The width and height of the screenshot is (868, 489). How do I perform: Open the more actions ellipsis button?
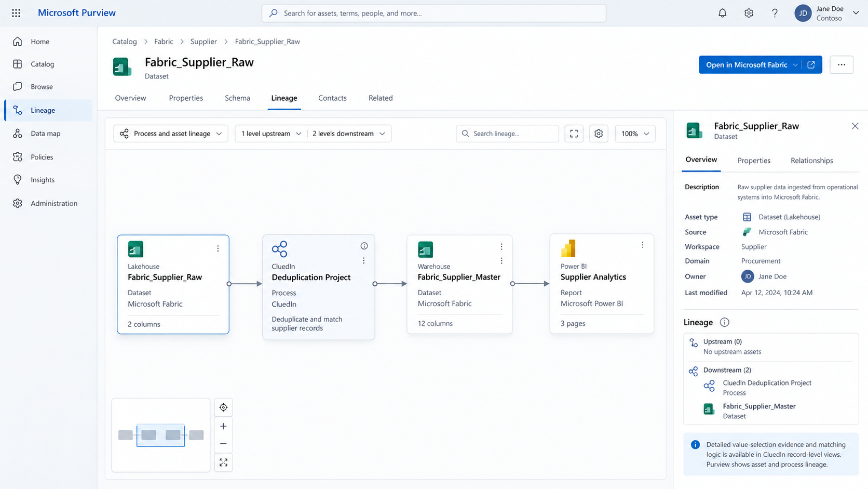coord(842,65)
